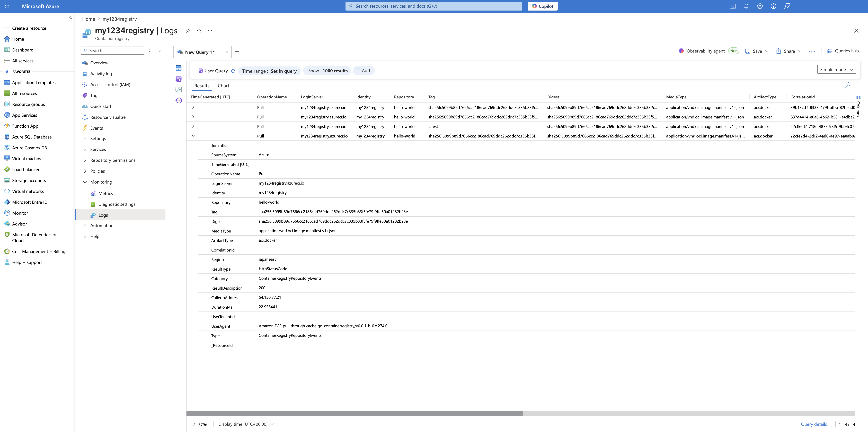Open the Queries panel icon in side rail

coord(179,79)
